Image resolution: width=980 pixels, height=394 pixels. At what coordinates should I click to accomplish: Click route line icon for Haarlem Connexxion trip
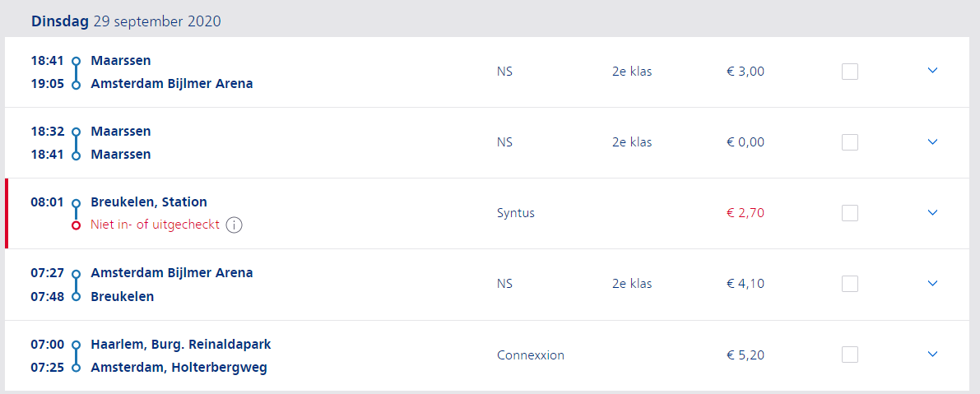pyautogui.click(x=77, y=356)
